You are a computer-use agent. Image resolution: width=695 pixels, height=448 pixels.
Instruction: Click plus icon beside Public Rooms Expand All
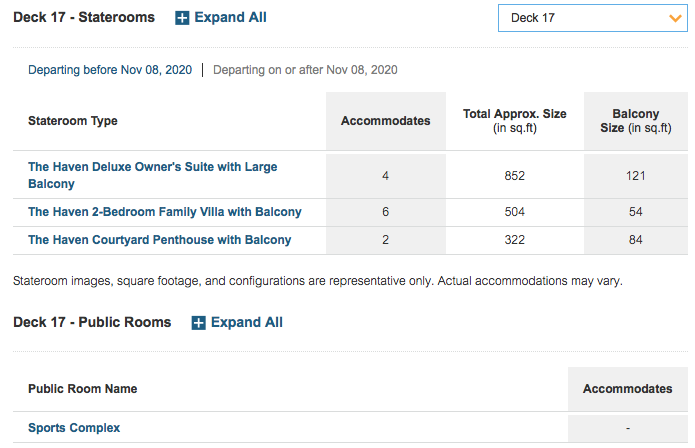(198, 323)
